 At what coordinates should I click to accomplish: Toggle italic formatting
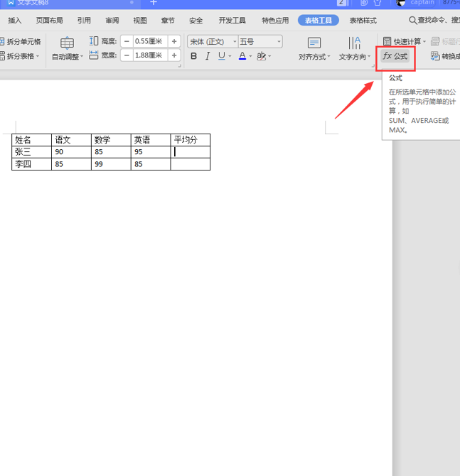pyautogui.click(x=208, y=56)
